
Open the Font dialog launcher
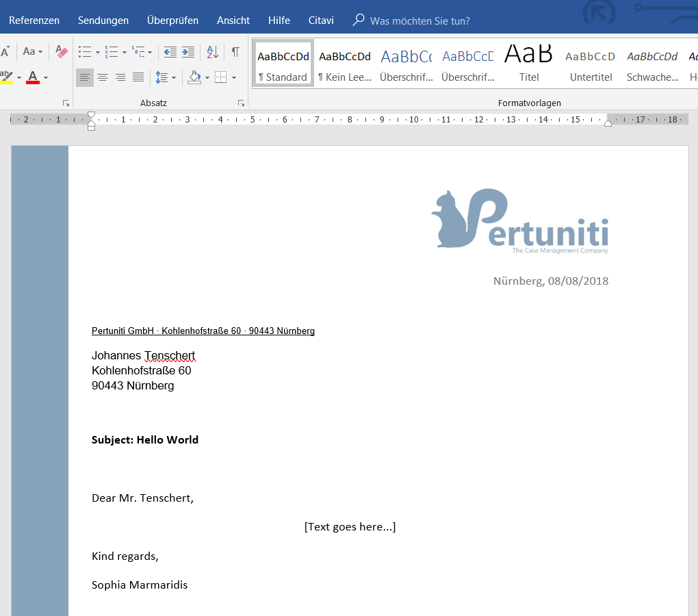tap(66, 103)
